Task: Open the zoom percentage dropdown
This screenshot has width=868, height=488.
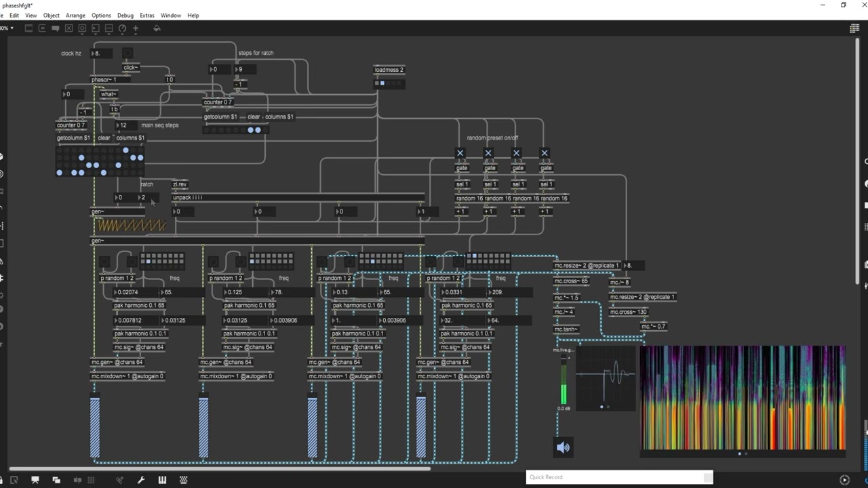Action: 7,28
